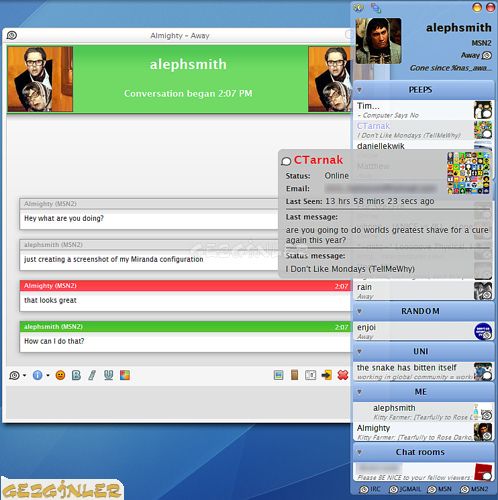Image resolution: width=498 pixels, height=500 pixels.
Task: Click alephsmith's profile photo in contact list
Action: 378,41
